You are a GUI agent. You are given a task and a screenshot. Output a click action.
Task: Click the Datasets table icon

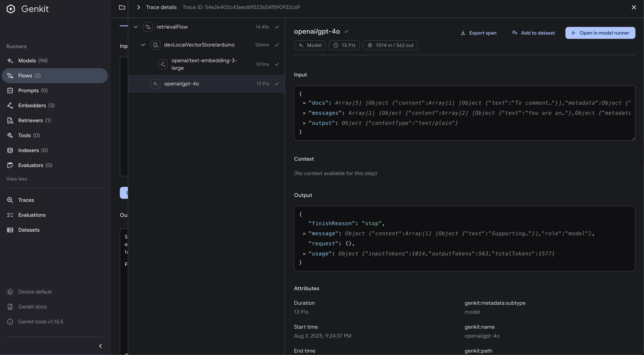click(x=10, y=230)
